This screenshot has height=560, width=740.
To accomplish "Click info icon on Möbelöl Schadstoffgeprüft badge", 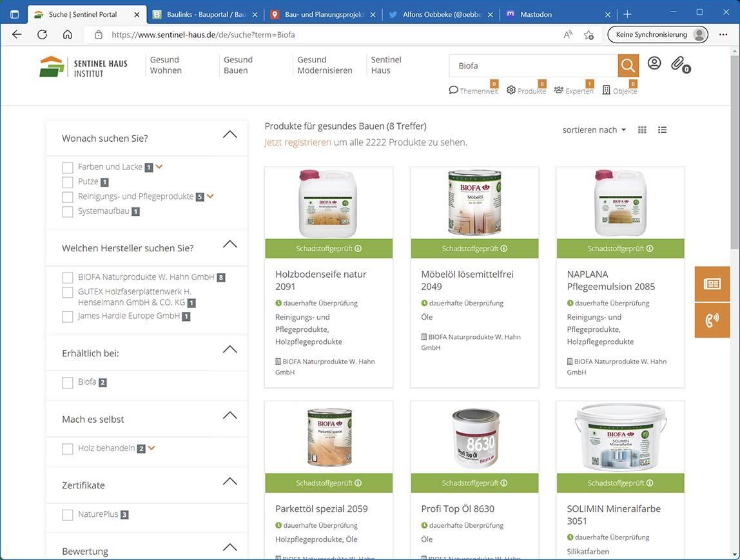I will [x=504, y=249].
